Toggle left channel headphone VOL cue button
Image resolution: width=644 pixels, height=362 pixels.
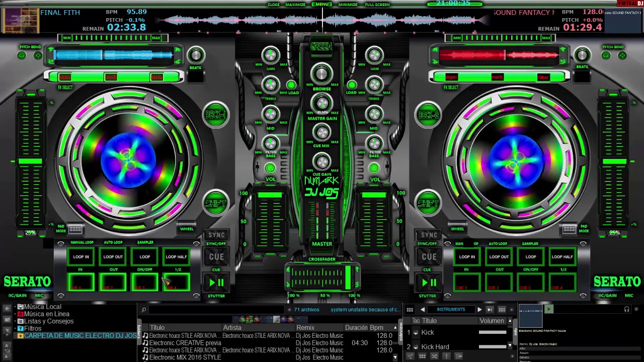271,168
